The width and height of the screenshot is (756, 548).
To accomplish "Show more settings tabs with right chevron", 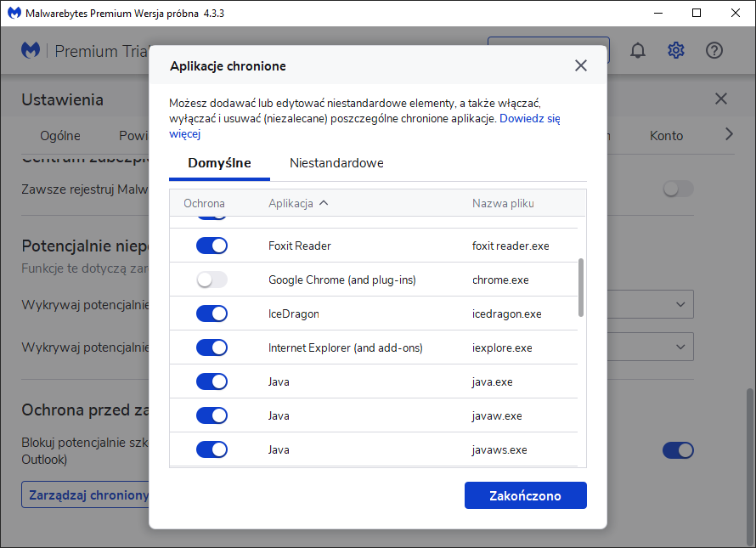I will coord(729,134).
